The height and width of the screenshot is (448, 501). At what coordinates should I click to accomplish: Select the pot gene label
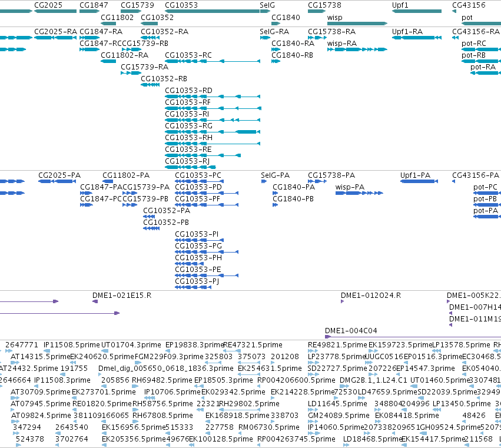[x=467, y=17]
